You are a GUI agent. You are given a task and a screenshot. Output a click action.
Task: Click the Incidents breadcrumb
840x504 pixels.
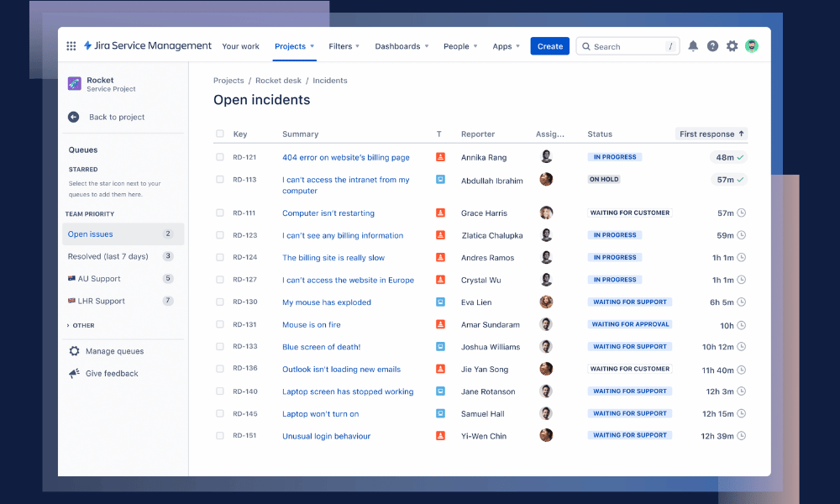[329, 81]
